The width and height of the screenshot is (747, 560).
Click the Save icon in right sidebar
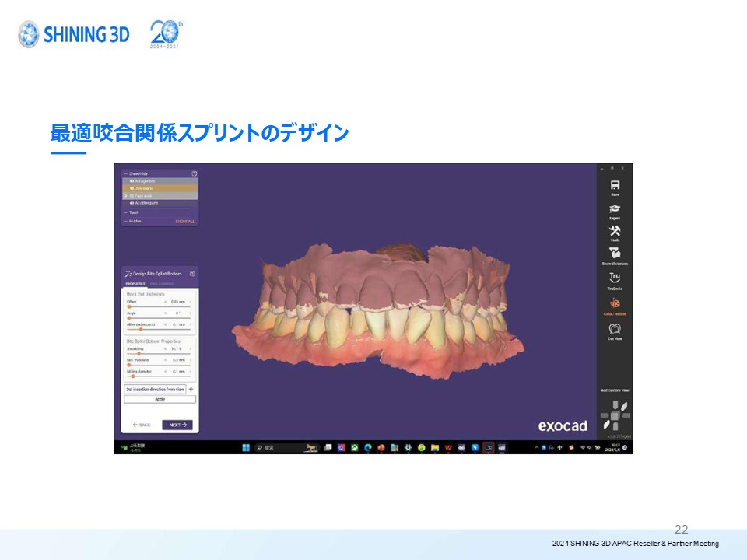coord(615,186)
